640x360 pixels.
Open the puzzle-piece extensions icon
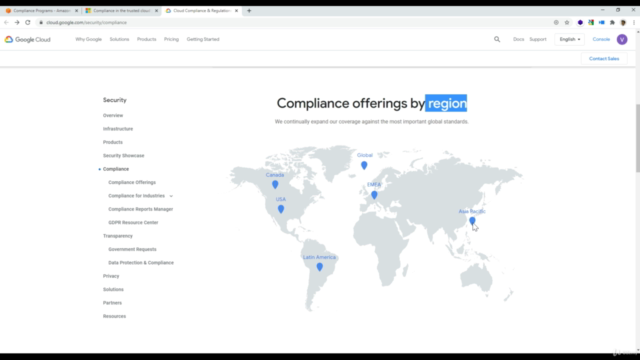pyautogui.click(x=612, y=22)
